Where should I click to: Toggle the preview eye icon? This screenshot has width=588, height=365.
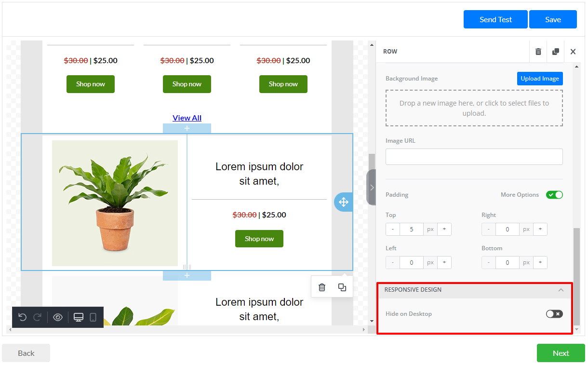click(x=58, y=317)
